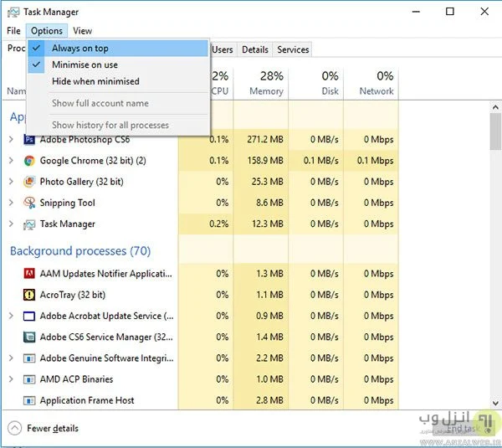The width and height of the screenshot is (502, 448).
Task: Expand the Google Chrome process group
Action: point(11,161)
